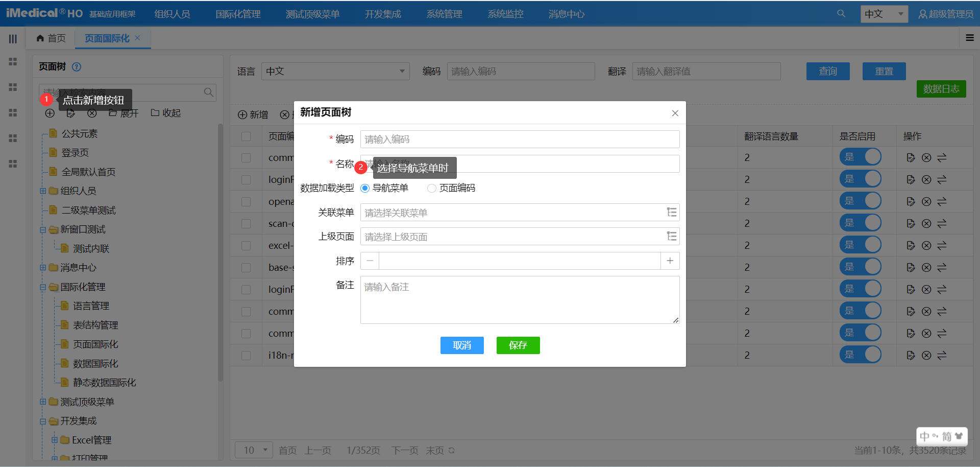
Task: Click the delete node icon in page tree toolbar
Action: pyautogui.click(x=92, y=113)
